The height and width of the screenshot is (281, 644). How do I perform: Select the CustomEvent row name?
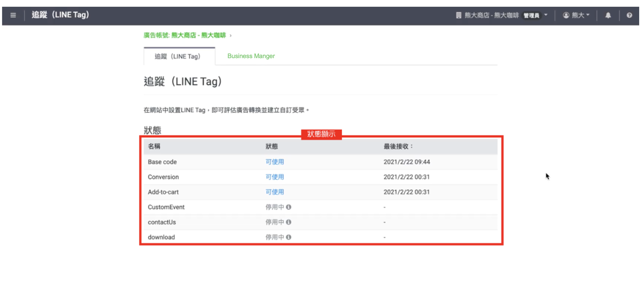click(x=166, y=207)
